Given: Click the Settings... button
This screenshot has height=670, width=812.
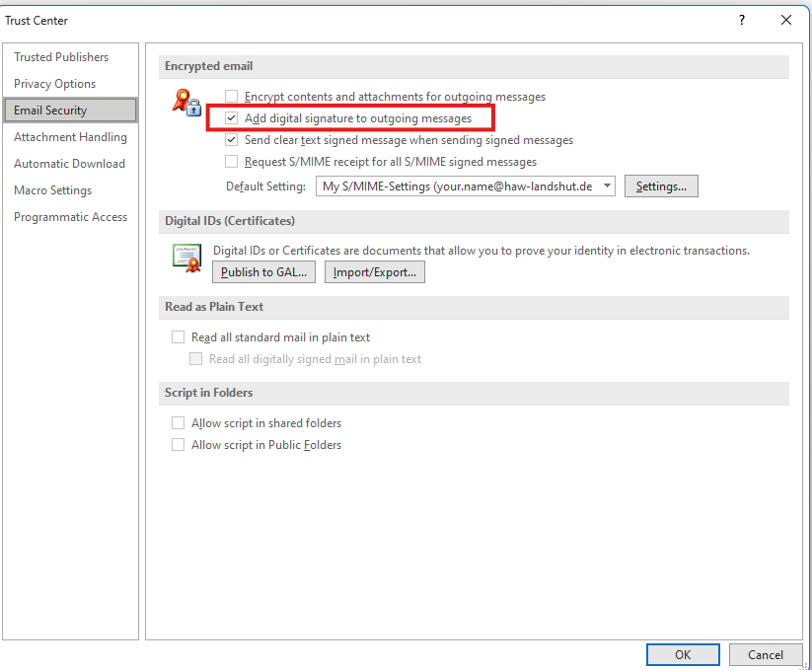Looking at the screenshot, I should (661, 186).
